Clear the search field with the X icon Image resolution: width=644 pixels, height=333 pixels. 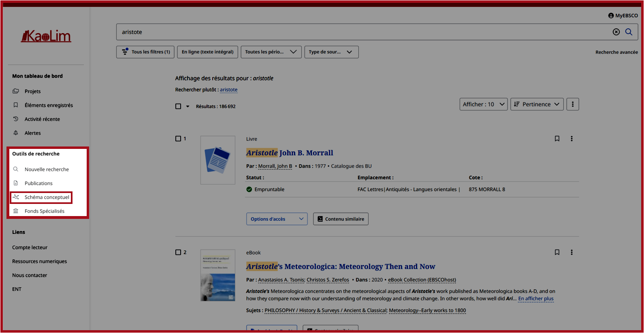coord(616,32)
